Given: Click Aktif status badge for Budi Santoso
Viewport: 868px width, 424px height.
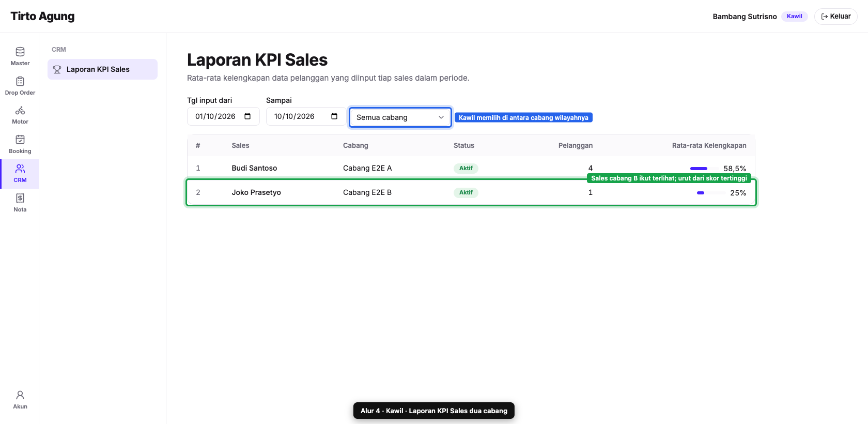Looking at the screenshot, I should pos(466,168).
